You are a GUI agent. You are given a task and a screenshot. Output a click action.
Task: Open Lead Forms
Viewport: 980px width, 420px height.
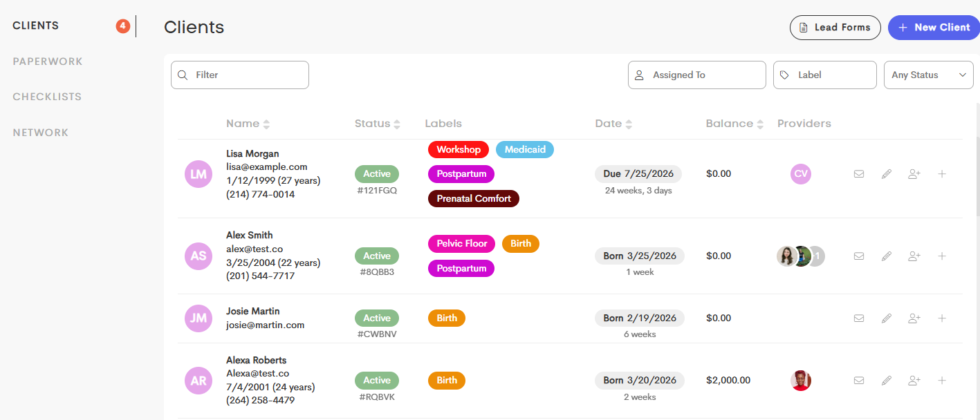835,28
